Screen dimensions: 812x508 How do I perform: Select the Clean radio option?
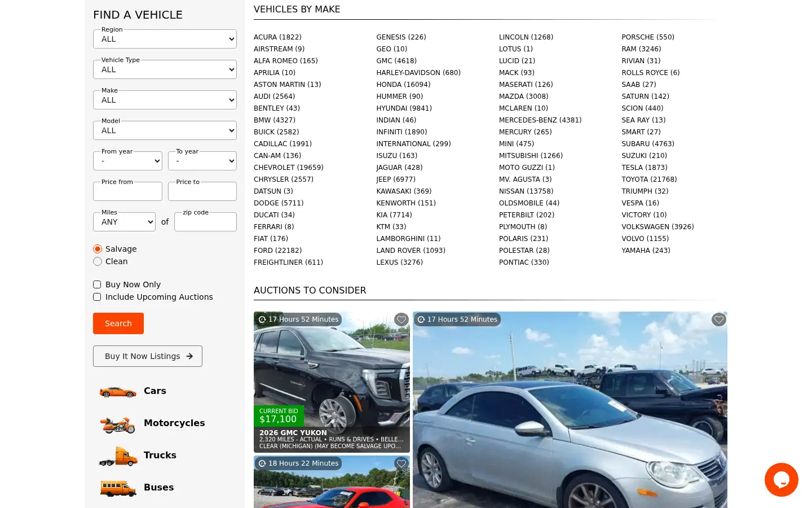pyautogui.click(x=98, y=261)
